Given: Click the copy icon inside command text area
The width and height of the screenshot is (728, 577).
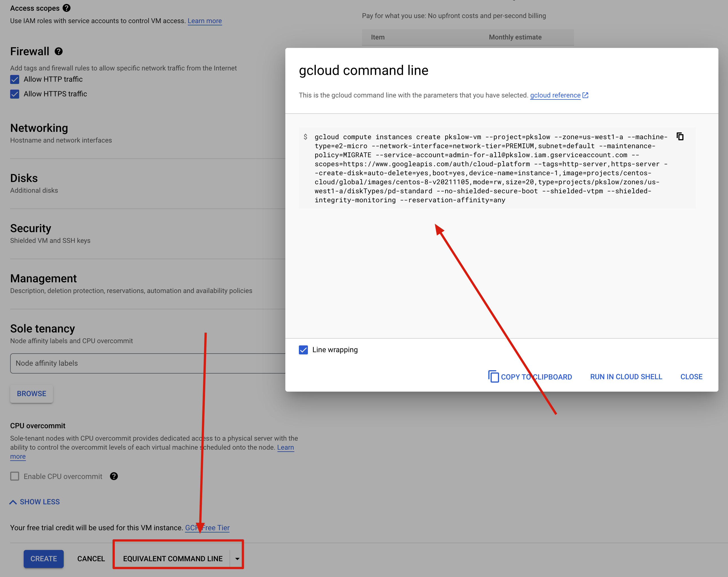Looking at the screenshot, I should 680,136.
